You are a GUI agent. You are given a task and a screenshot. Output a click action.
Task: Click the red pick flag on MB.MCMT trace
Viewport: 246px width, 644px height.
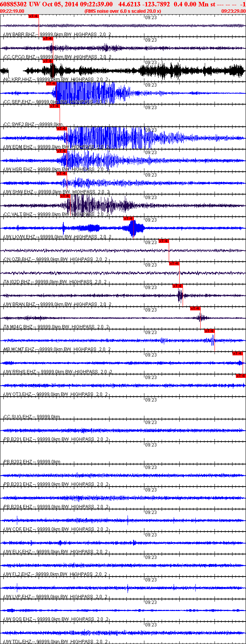(x=210, y=331)
